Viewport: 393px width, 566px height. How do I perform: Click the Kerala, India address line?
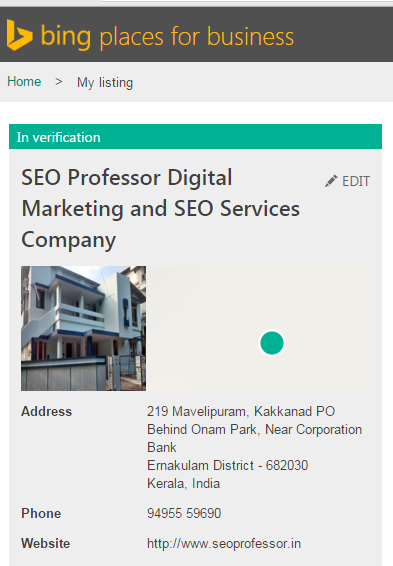tap(183, 483)
